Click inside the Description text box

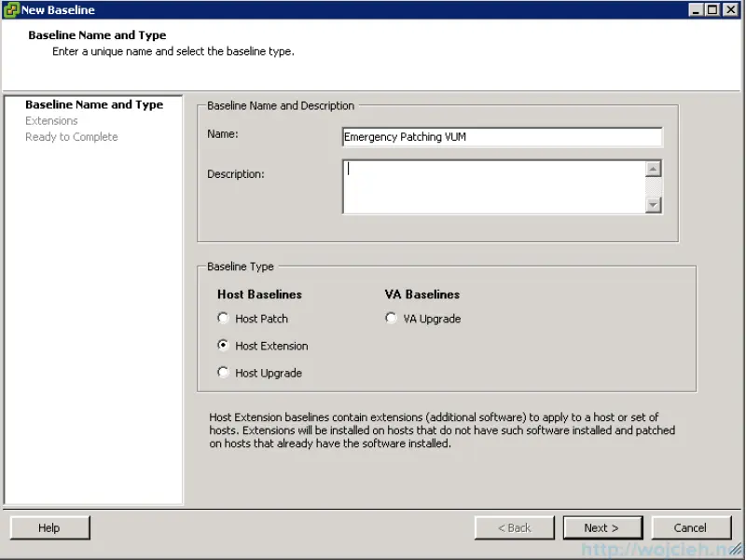coord(494,184)
